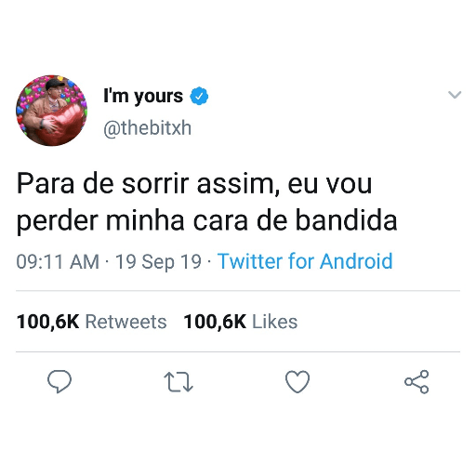Click the 'Twitter for Android' link
This screenshot has width=476, height=476.
tap(305, 261)
